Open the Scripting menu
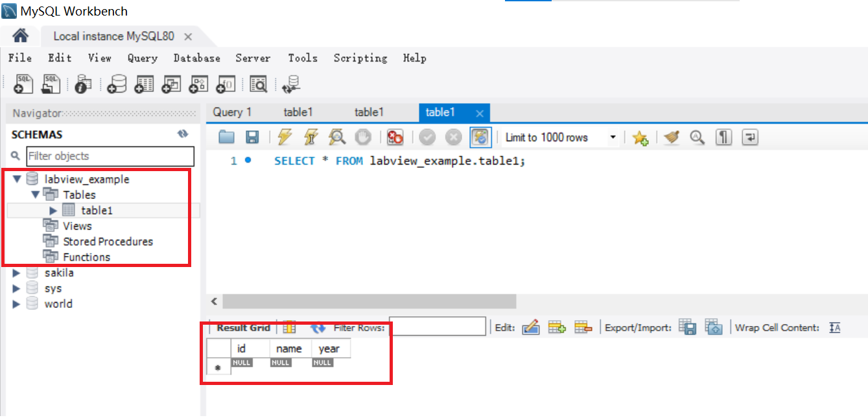Viewport: 868px width, 420px height. point(360,58)
